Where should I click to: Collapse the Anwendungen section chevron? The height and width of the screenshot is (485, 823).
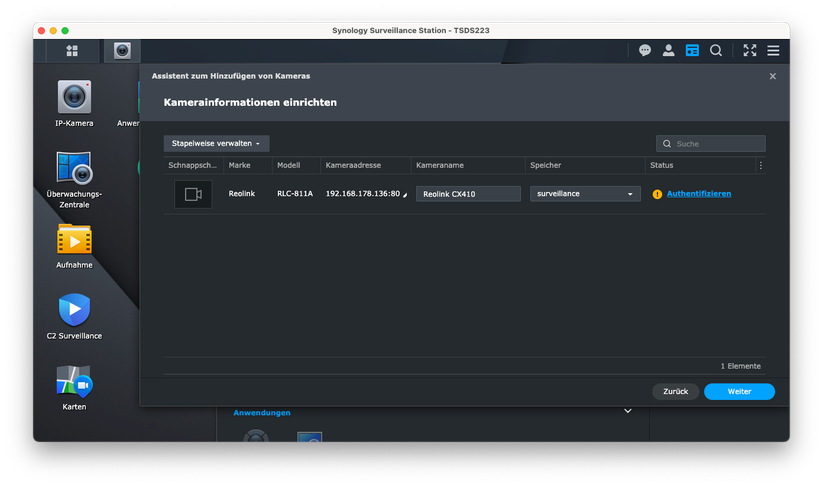(x=628, y=411)
